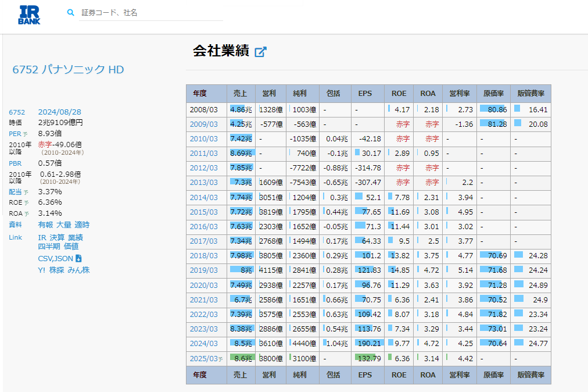Viewport: 588px width, 392px height.
Task: Open the 四半期 link
Action: (x=49, y=247)
